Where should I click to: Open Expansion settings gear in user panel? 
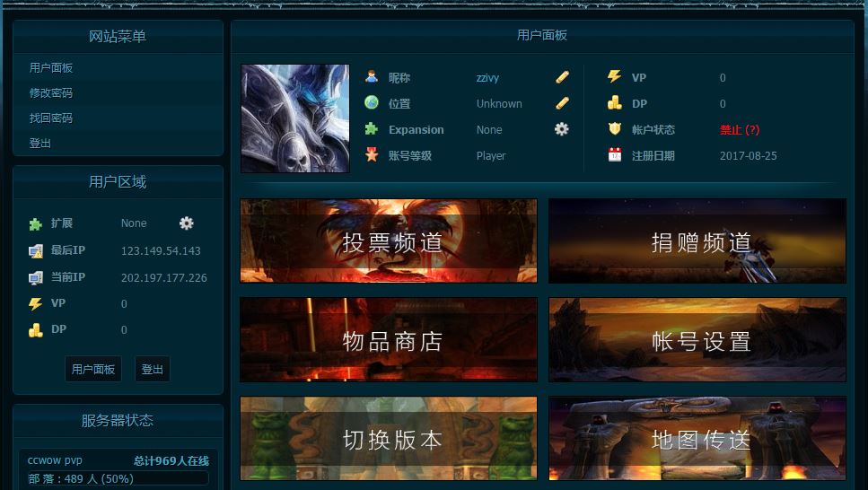click(x=561, y=129)
